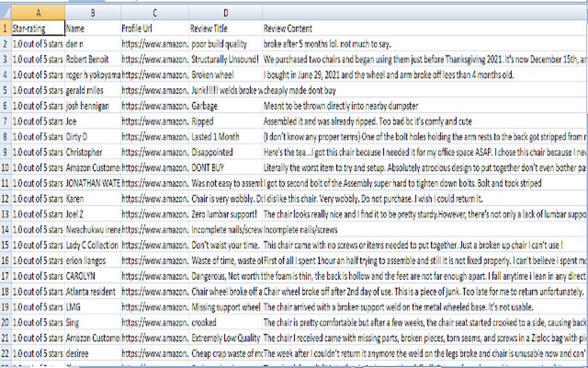Select column C header
The image size is (588, 368).
point(154,13)
